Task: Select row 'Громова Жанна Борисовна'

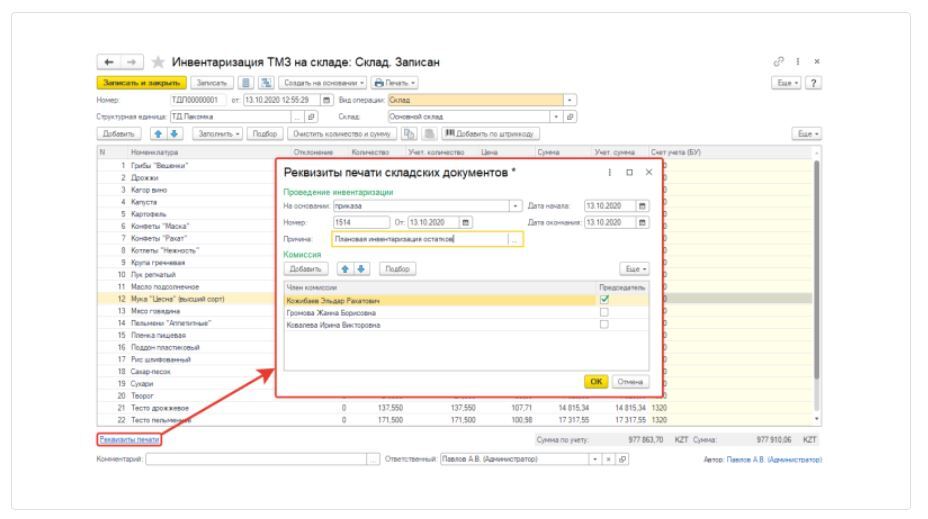Action: [x=466, y=312]
